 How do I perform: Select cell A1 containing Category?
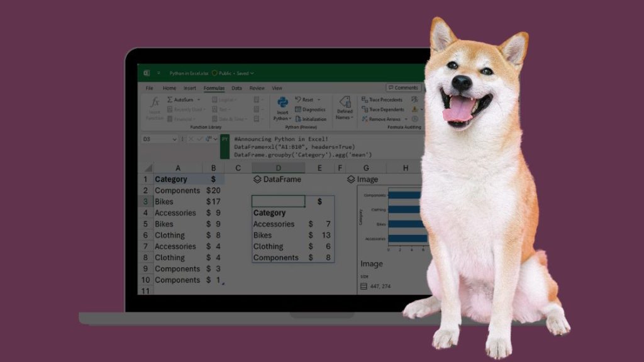178,179
